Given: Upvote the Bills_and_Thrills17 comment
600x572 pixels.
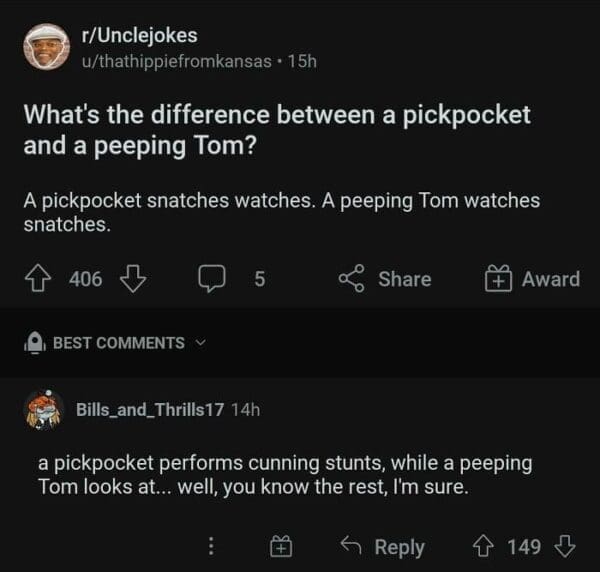Looking at the screenshot, I should [x=485, y=547].
